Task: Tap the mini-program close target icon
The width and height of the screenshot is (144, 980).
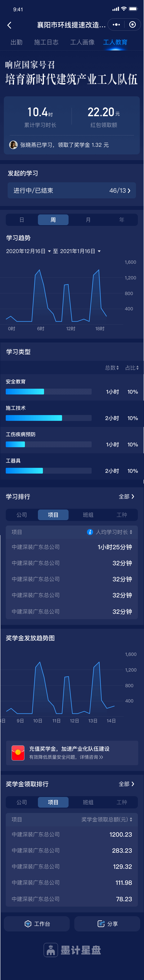Action: tap(132, 25)
